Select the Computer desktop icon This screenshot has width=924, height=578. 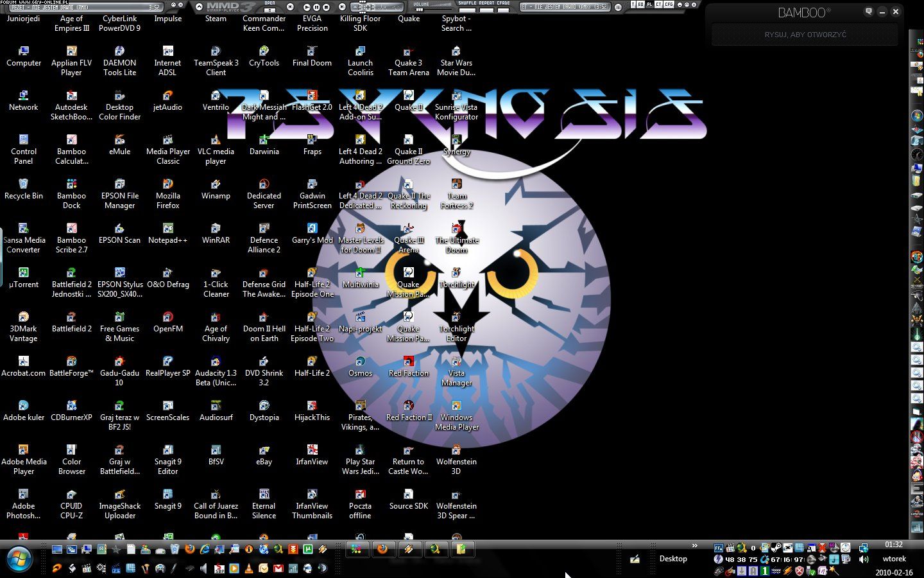(24, 57)
